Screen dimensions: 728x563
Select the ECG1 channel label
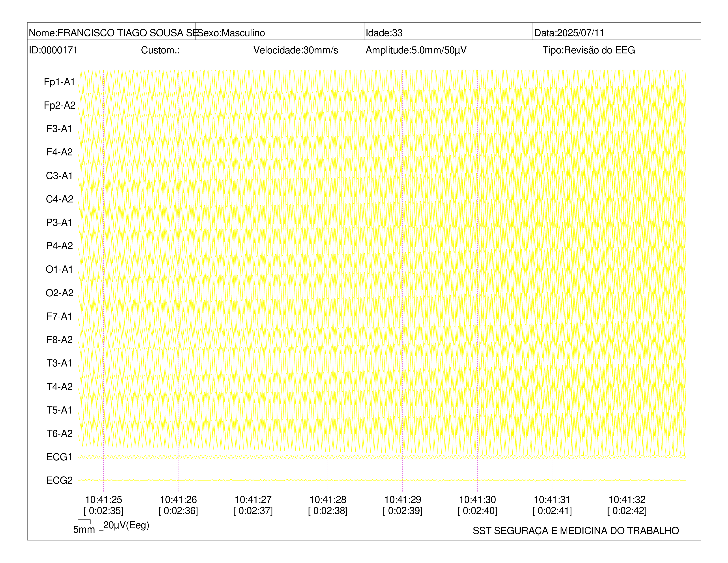point(59,457)
